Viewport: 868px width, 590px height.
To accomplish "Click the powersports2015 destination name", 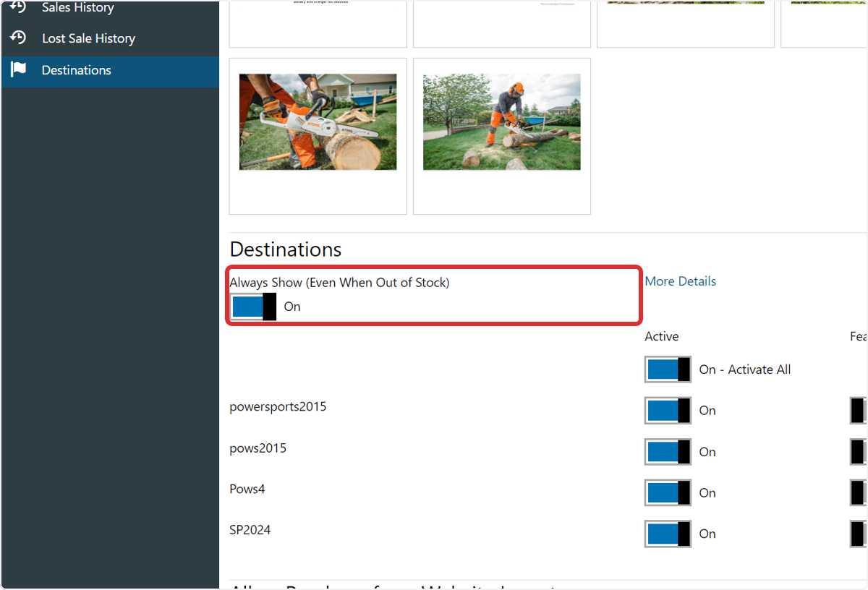I will [x=278, y=407].
